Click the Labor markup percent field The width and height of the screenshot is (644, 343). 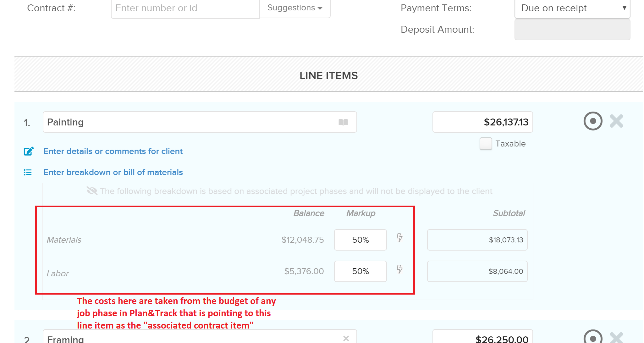pos(360,271)
